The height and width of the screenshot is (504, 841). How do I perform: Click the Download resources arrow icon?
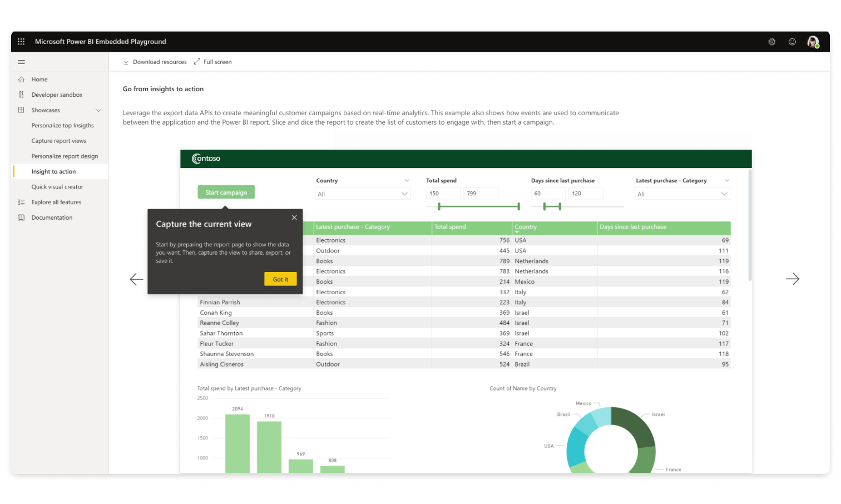126,62
